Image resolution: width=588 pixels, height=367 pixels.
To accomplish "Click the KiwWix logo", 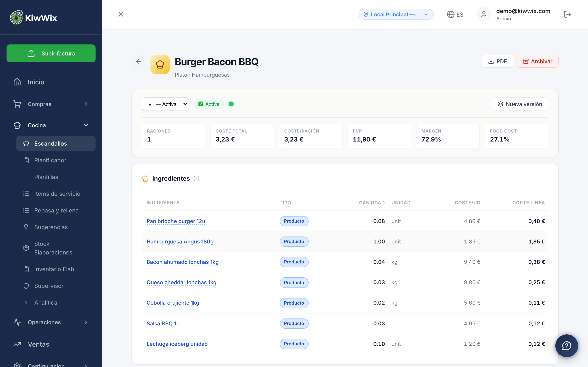I will [x=33, y=18].
